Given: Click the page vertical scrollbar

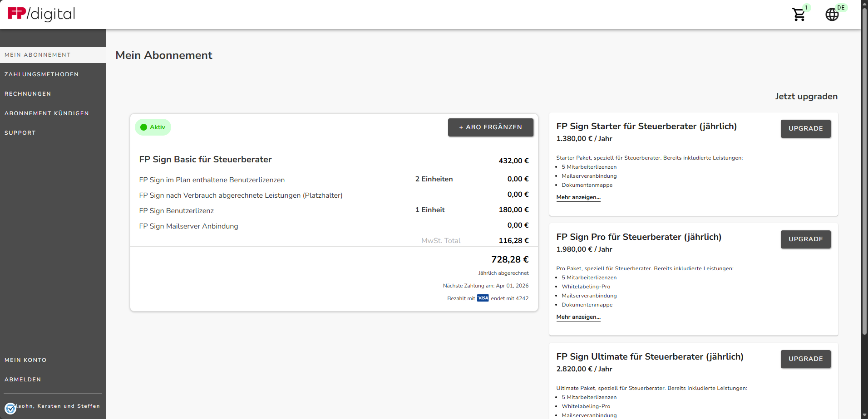Looking at the screenshot, I should tap(864, 172).
